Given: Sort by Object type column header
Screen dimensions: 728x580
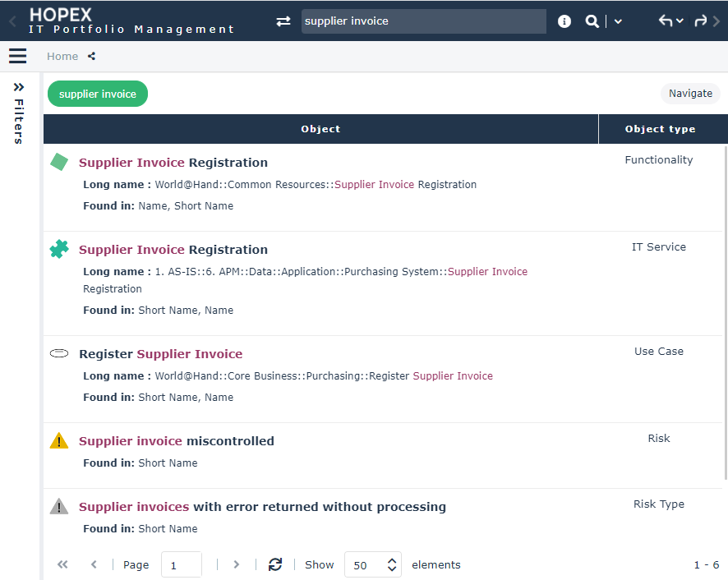Looking at the screenshot, I should point(660,129).
